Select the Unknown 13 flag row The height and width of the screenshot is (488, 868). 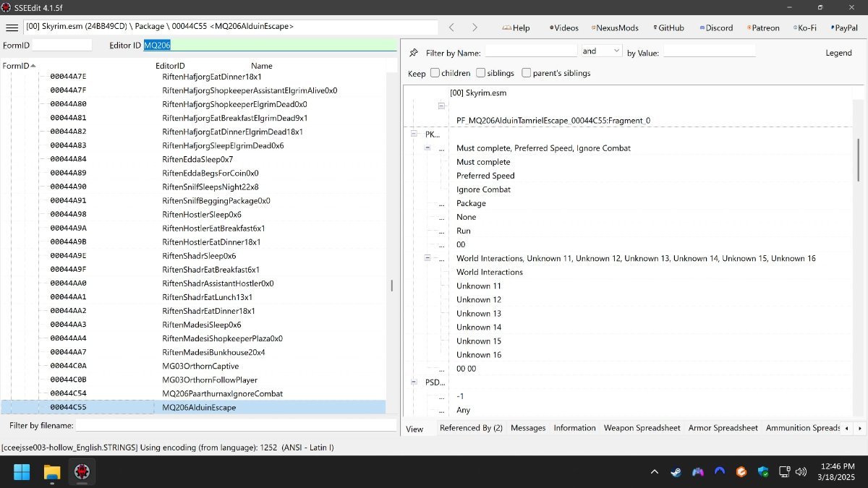point(479,313)
